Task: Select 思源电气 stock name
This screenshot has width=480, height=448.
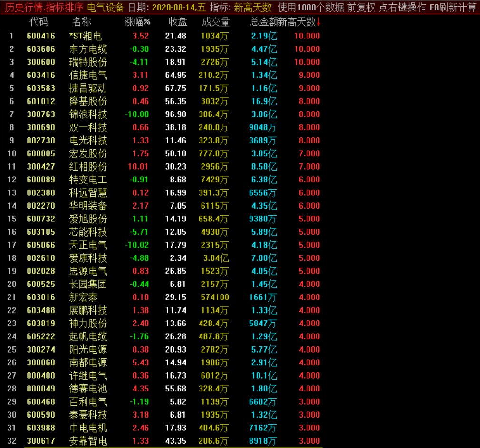Action: pyautogui.click(x=88, y=271)
